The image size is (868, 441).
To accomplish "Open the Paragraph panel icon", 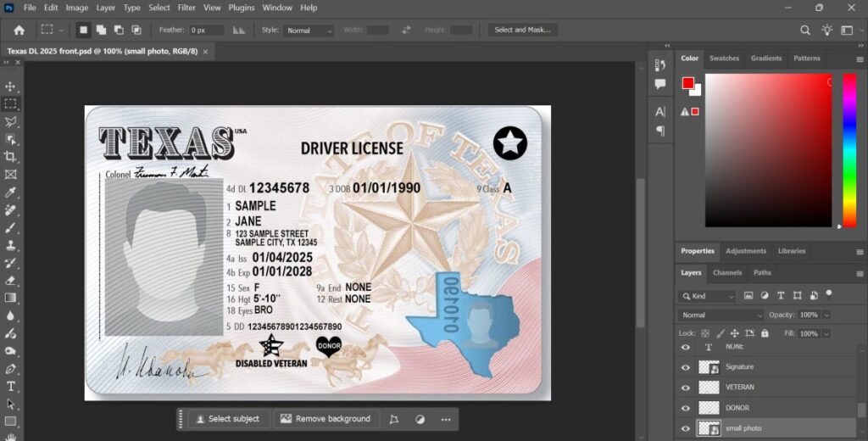I will pos(659,131).
